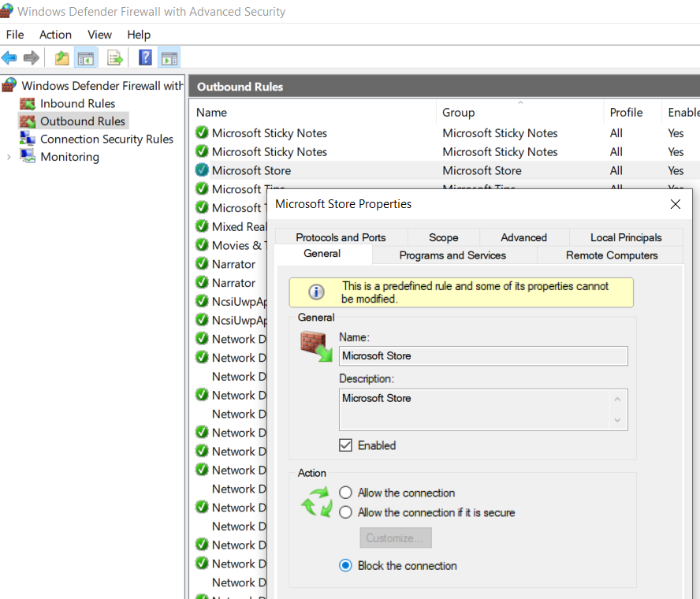The height and width of the screenshot is (599, 700).
Task: Open the View menu
Action: 99,35
